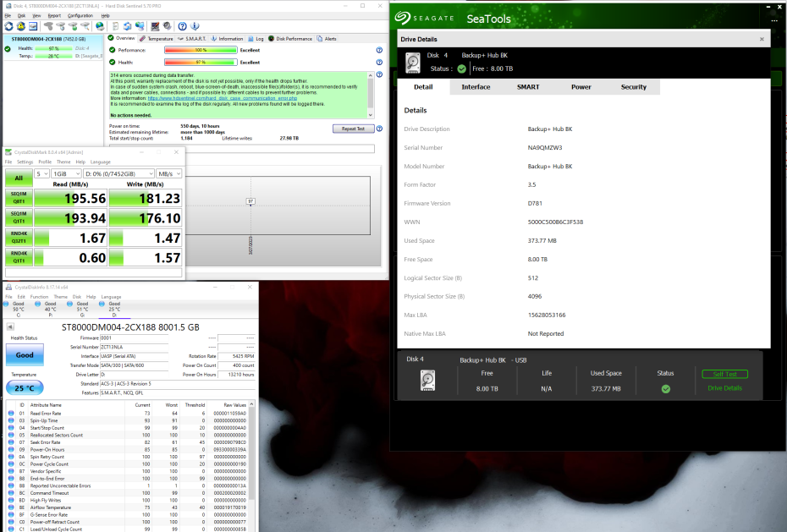Click the up arrow above CrystalDiskInfo SMART list
This screenshot has height=532, width=787.
point(251,404)
